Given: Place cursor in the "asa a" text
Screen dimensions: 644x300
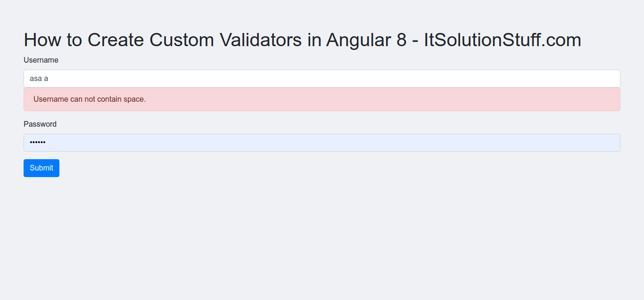Looking at the screenshot, I should pyautogui.click(x=39, y=79).
